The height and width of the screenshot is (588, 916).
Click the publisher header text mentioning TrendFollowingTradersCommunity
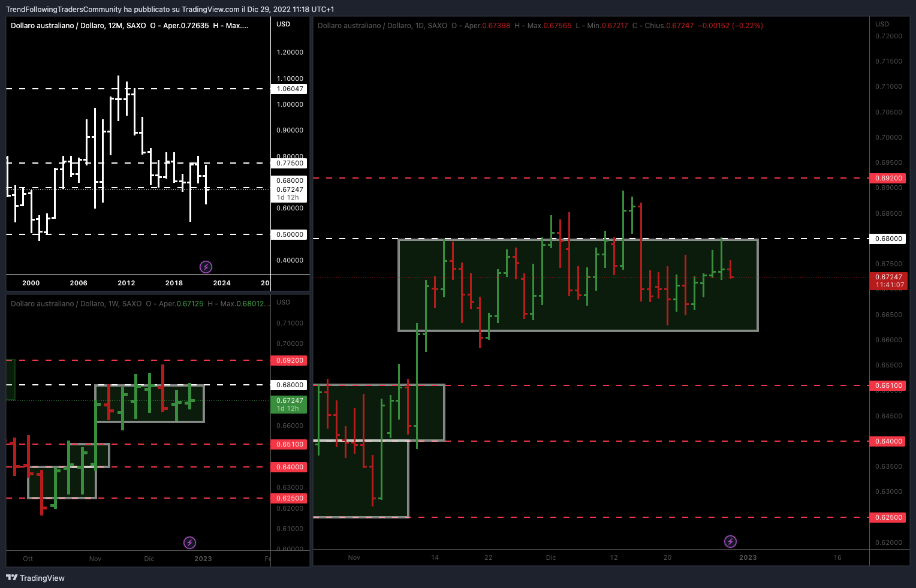(170, 9)
